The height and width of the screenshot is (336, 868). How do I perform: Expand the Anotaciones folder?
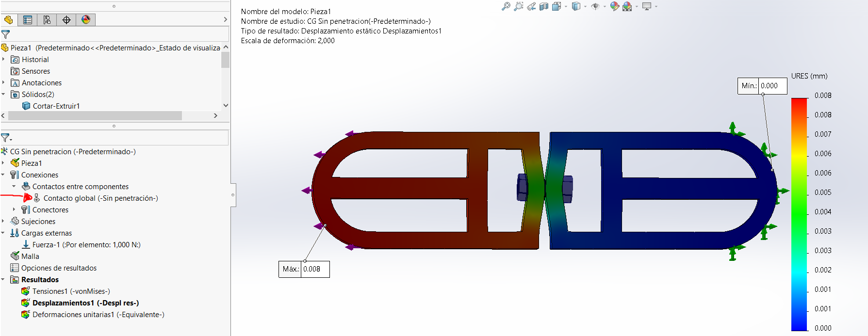3,83
